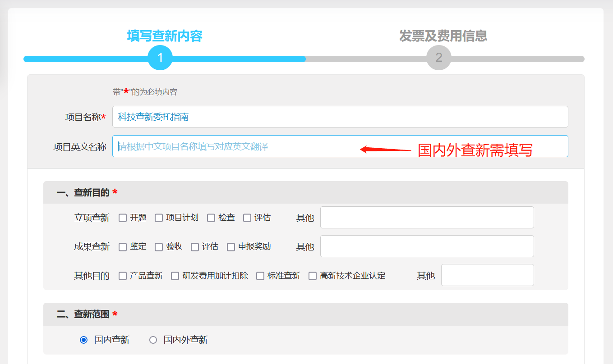Tick the 项目计划 checkbox
613x364 pixels.
[159, 218]
